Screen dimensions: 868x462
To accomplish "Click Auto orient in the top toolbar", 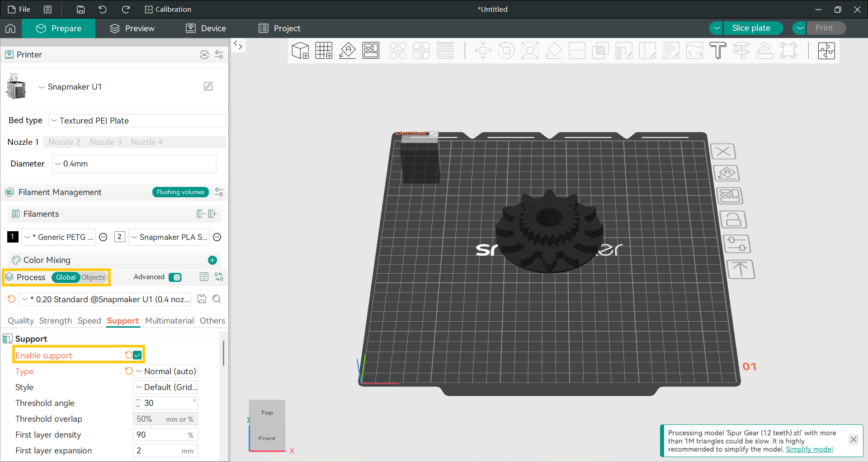I will tap(347, 51).
